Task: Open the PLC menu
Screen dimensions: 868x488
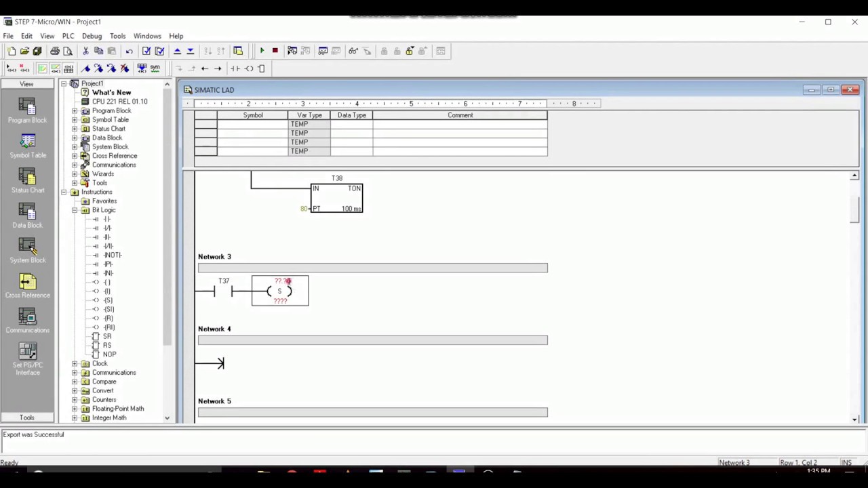Action: point(68,36)
